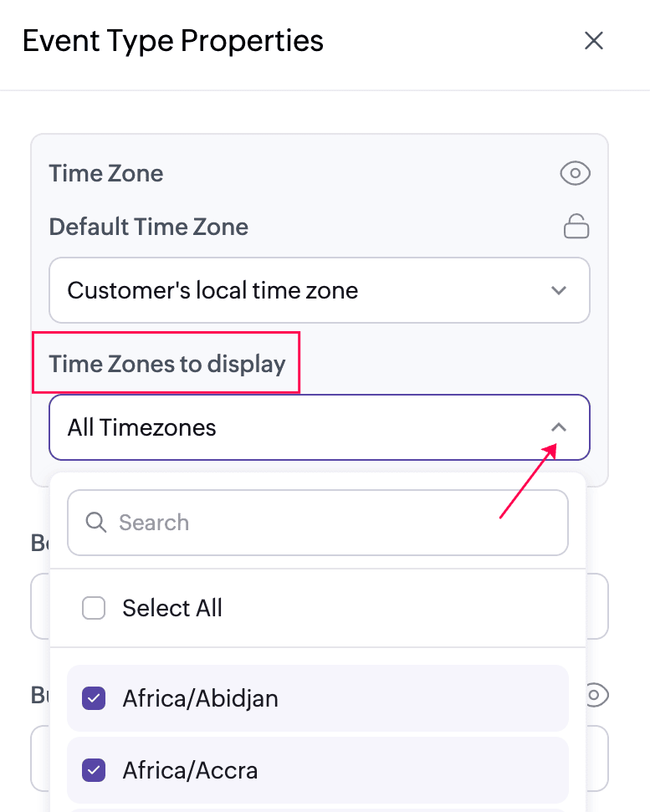Toggle the partially hidden lower eye icon
This screenshot has height=812, width=650.
pyautogui.click(x=596, y=694)
